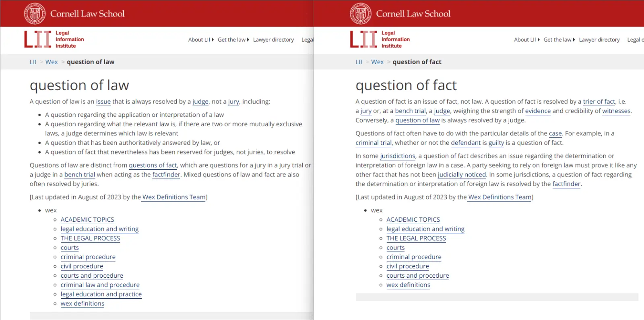
Task: Open 'civil procedure' on question of law page
Action: click(x=82, y=266)
